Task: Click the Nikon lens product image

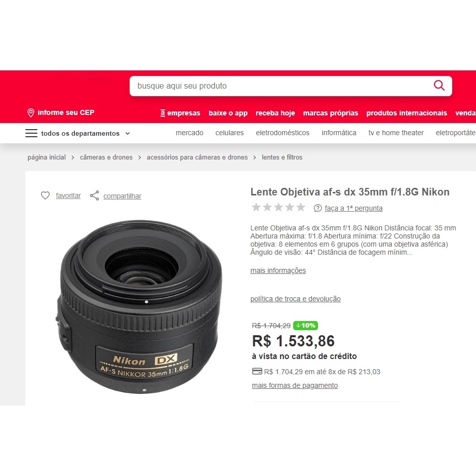Action: tap(140, 307)
